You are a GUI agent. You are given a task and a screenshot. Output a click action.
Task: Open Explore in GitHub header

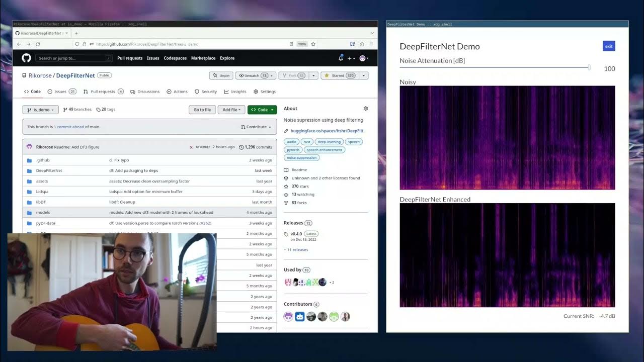point(227,58)
